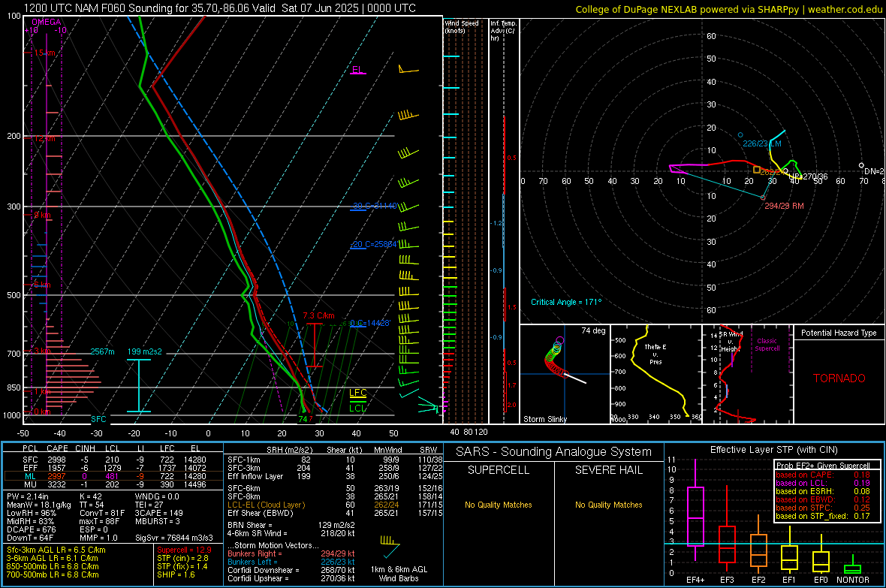Click the Wind Speed (knots) panel header
This screenshot has width=886, height=588.
462,26
